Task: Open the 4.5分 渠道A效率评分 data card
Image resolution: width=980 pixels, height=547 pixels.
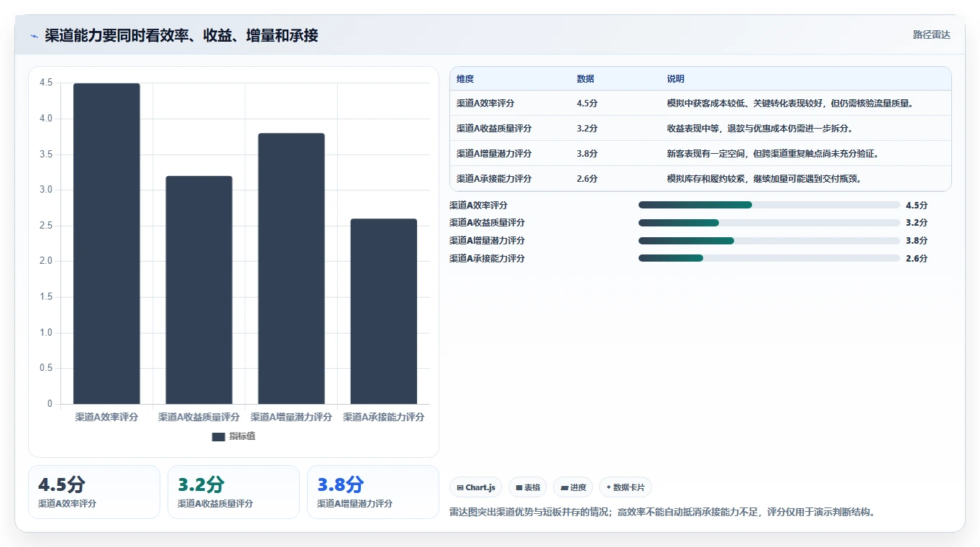Action: [x=94, y=492]
